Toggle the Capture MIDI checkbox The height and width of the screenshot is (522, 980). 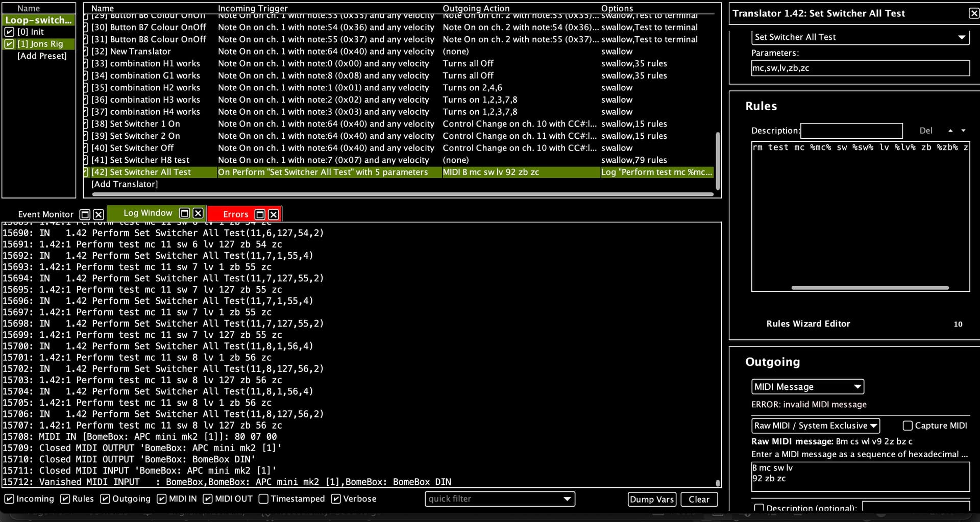(x=908, y=426)
